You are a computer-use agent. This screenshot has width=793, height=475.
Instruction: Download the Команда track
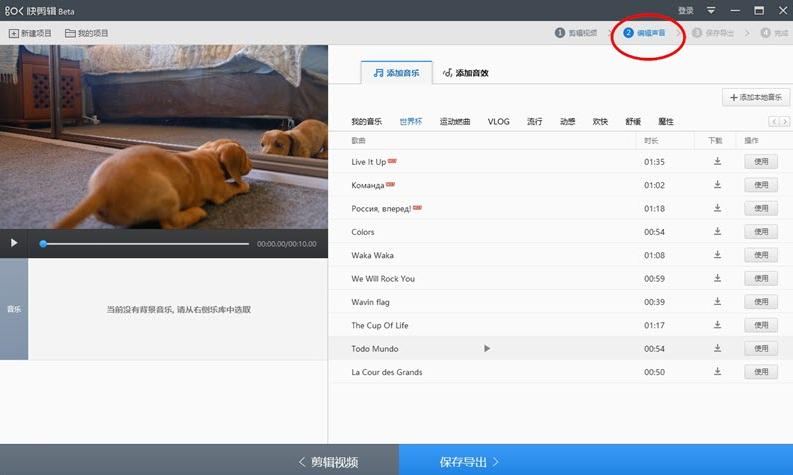pyautogui.click(x=717, y=185)
